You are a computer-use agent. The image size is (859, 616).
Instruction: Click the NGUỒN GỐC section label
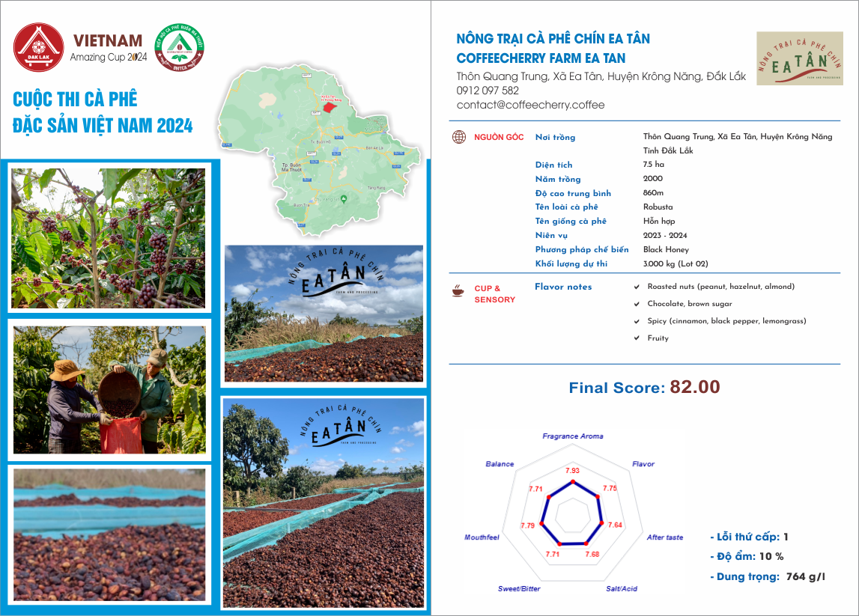[499, 138]
